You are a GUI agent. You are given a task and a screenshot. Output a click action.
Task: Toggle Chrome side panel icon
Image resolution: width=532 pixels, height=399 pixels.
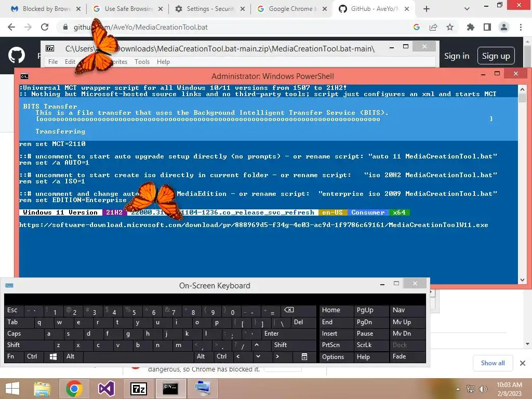point(487,27)
